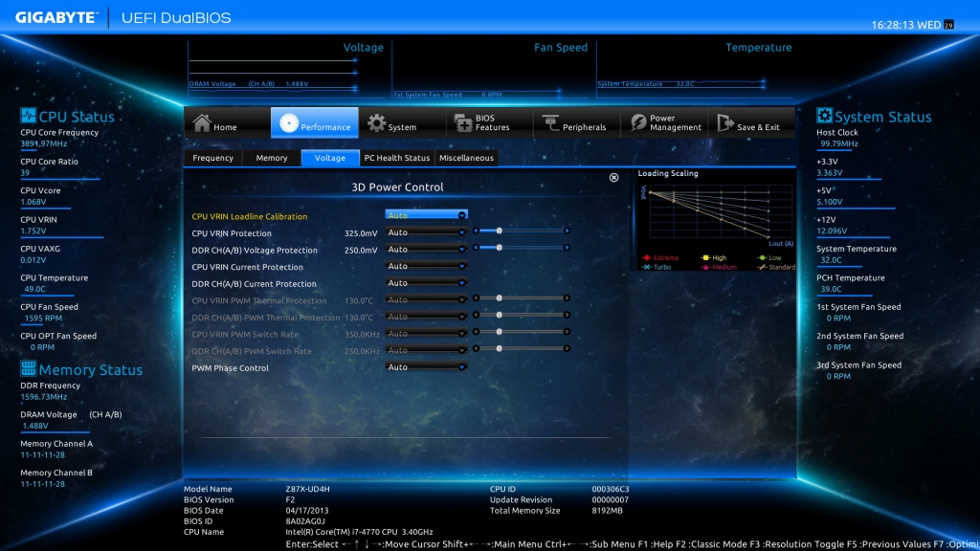Click right arrow of CPU VRIN Protection slider
This screenshot has width=980, height=551.
[x=567, y=231]
